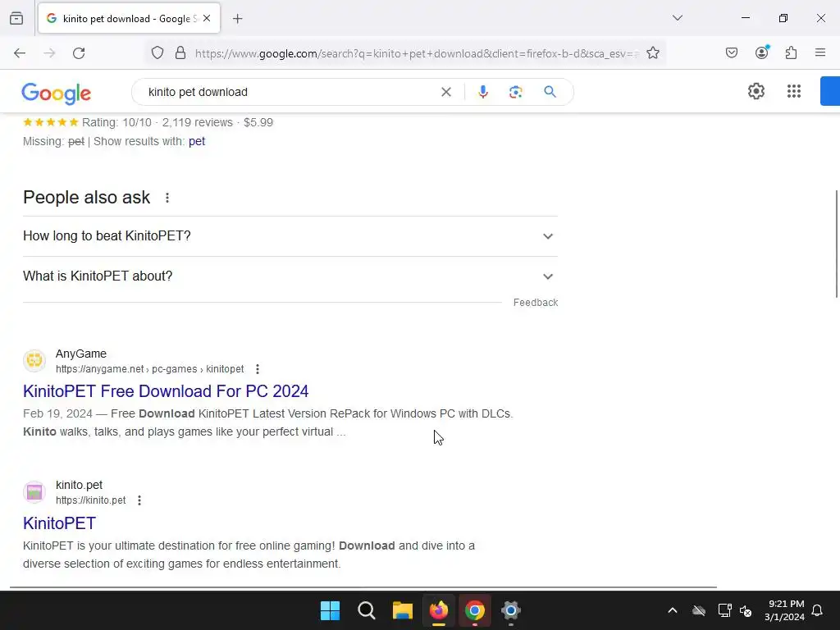This screenshot has height=630, width=840.
Task: Open Google quick settings gear
Action: pos(756,92)
